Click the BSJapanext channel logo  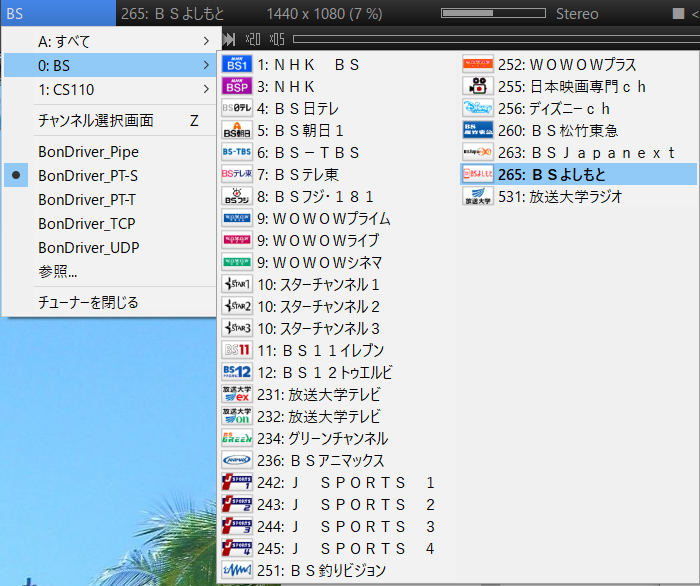pos(478,152)
